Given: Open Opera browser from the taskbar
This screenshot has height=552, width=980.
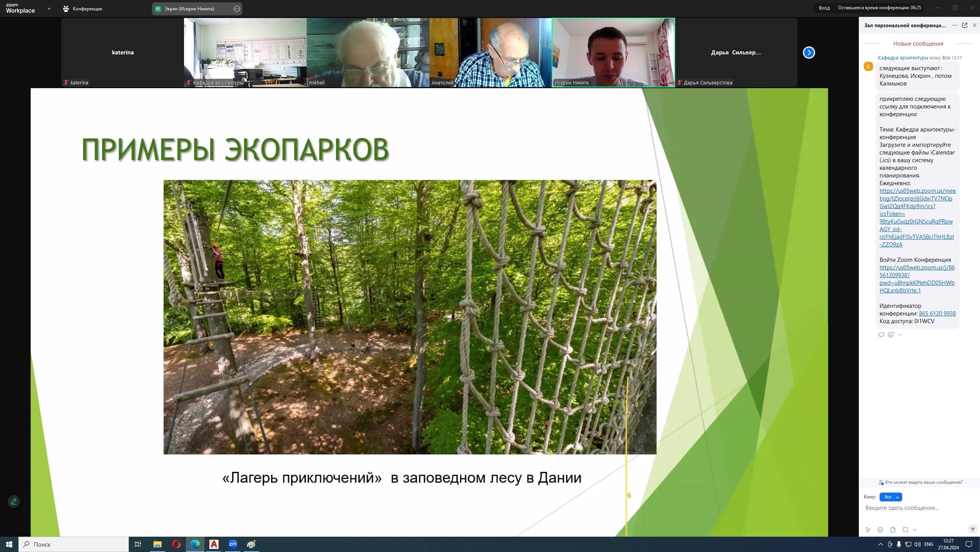Looking at the screenshot, I should (x=176, y=544).
